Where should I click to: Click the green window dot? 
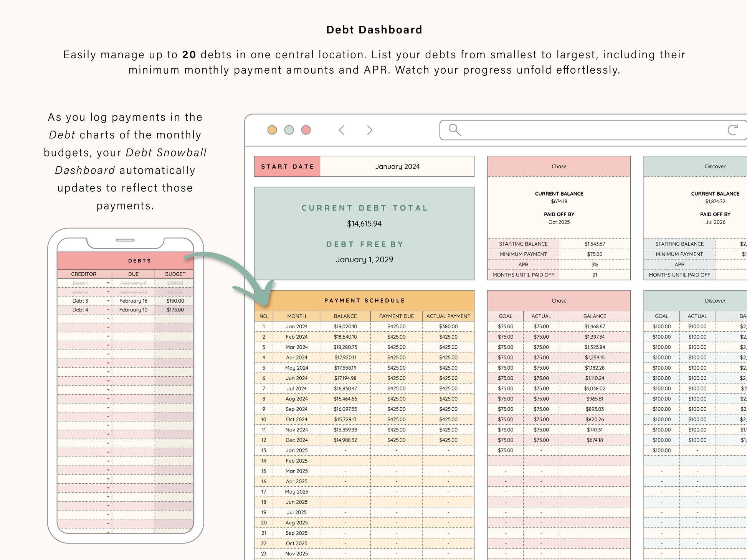[x=289, y=130]
